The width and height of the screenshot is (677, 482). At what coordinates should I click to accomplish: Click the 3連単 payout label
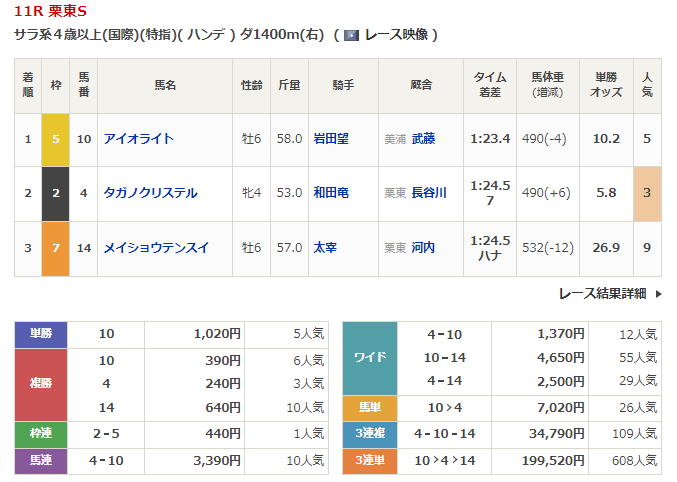tap(370, 460)
